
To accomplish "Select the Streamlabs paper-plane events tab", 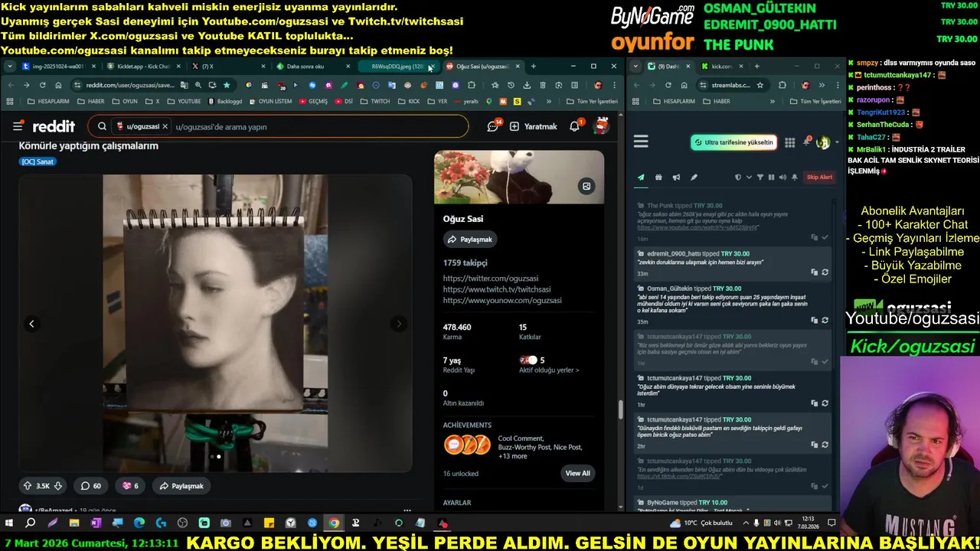I will click(641, 178).
